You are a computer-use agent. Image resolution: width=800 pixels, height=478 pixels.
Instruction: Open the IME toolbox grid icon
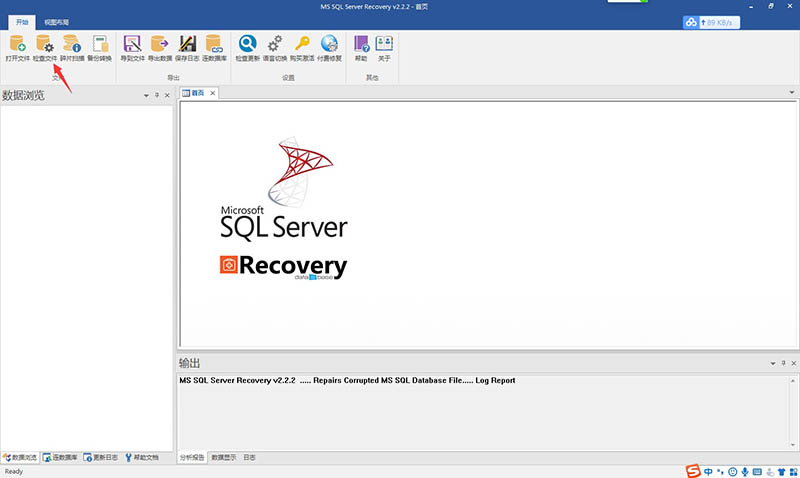pyautogui.click(x=793, y=472)
